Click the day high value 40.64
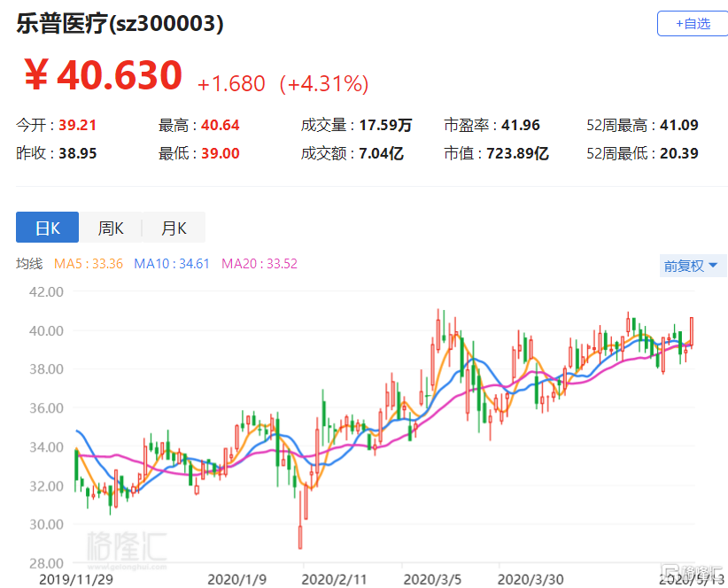Screen dimensions: 728x588 pyautogui.click(x=220, y=125)
